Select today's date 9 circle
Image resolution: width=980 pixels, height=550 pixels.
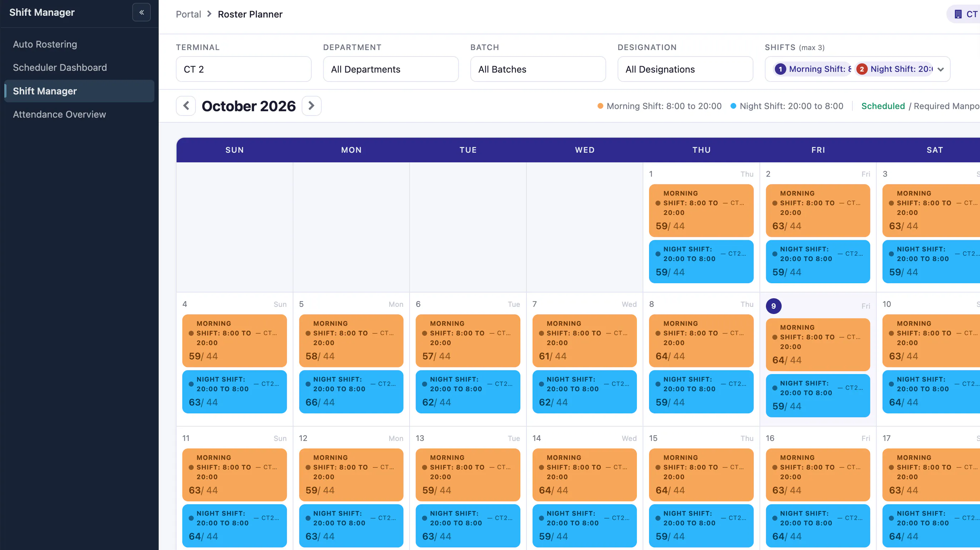[773, 306]
